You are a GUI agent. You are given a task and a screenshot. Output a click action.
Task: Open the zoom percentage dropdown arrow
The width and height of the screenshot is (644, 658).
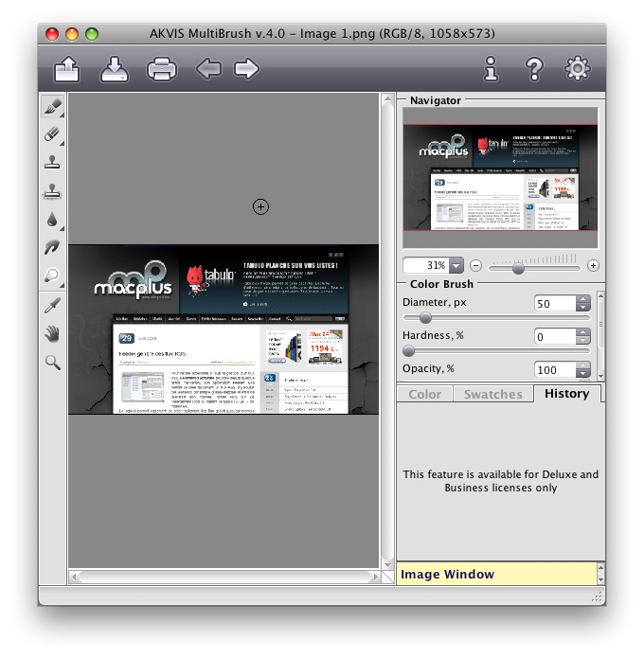click(456, 266)
